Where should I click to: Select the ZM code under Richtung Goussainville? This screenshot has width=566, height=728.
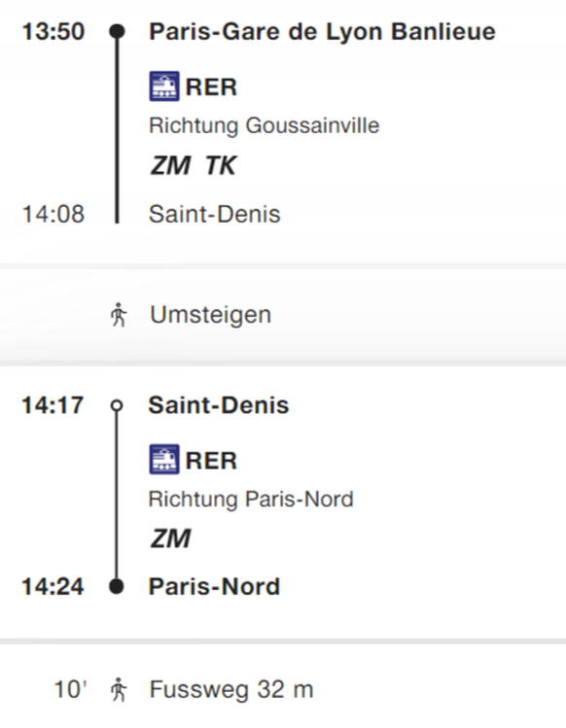click(170, 165)
